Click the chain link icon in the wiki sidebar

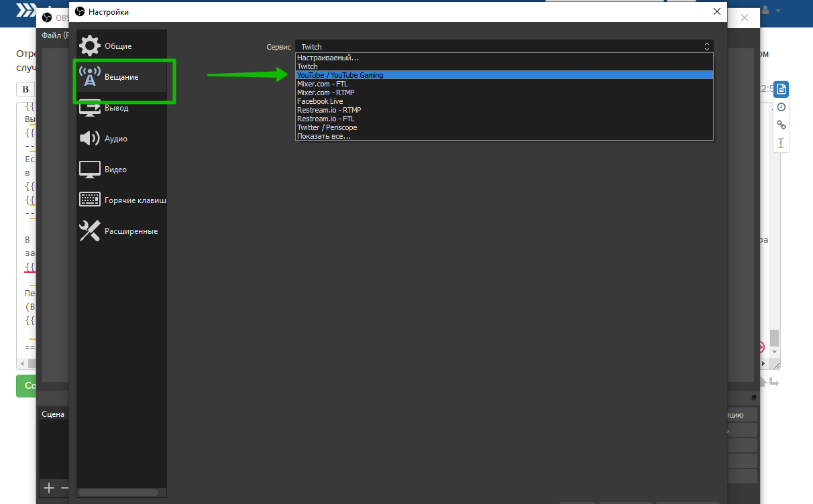[781, 125]
